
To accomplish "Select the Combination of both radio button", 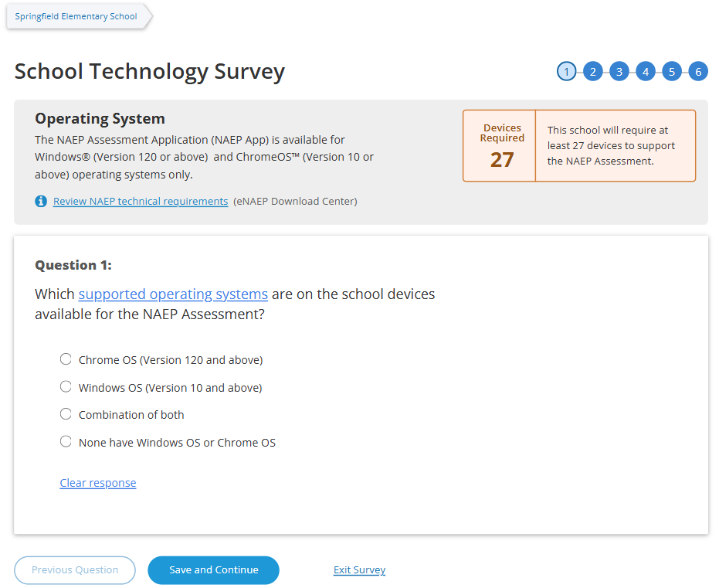I will click(66, 414).
